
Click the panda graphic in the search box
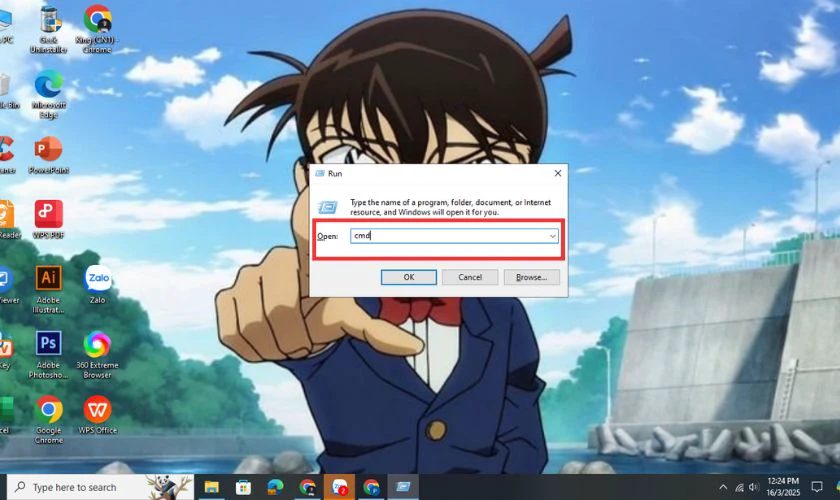coord(169,487)
